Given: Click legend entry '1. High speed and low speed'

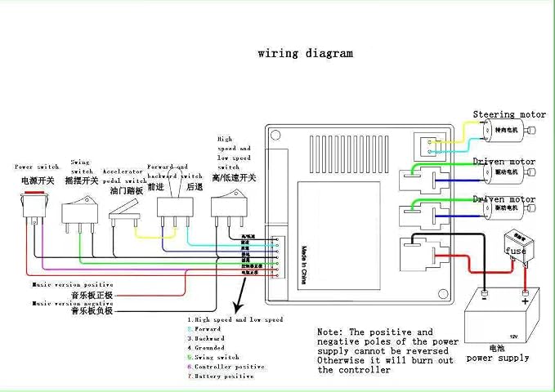Looking at the screenshot, I should pos(235,319).
